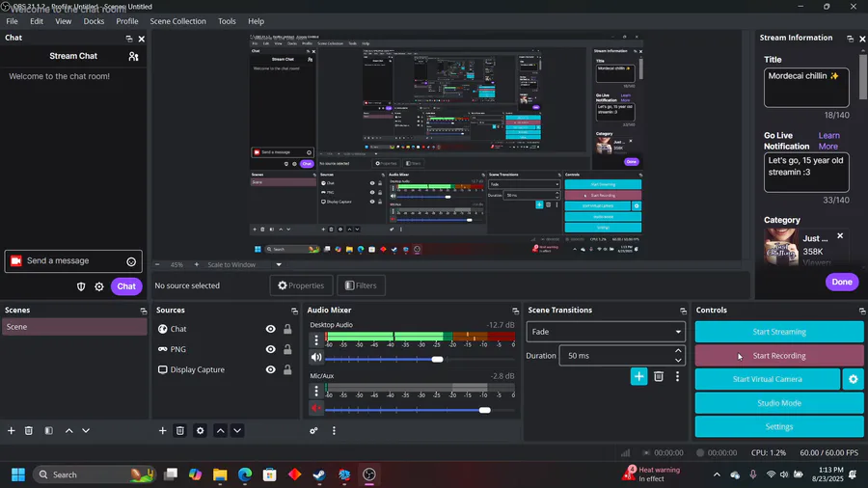Click the stream Title text box
This screenshot has height=488, width=868.
point(806,88)
